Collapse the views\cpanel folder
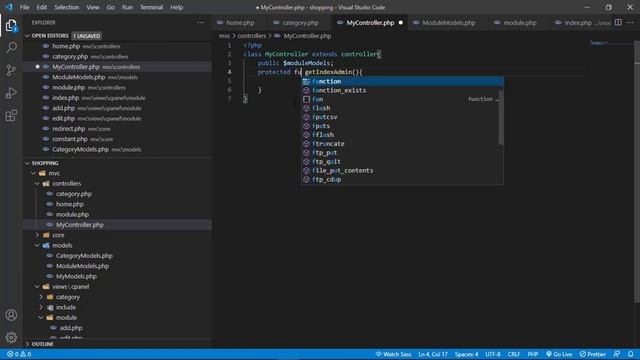The height and width of the screenshot is (360, 640). 37,287
